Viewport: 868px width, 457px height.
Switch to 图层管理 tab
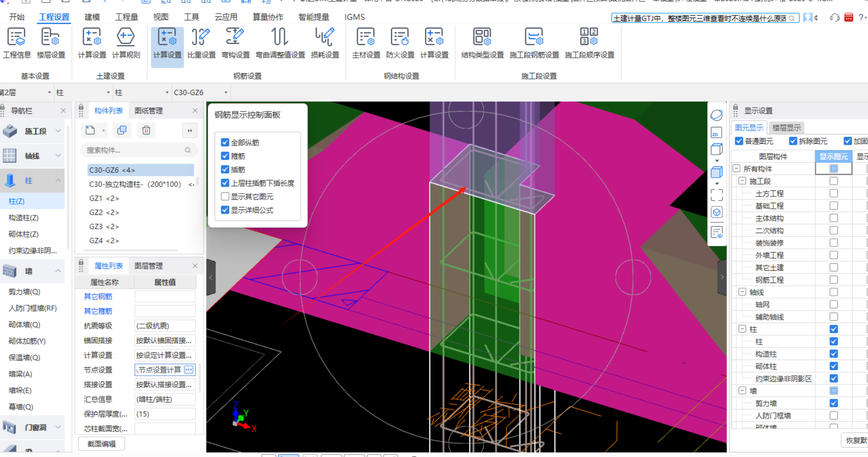point(149,266)
